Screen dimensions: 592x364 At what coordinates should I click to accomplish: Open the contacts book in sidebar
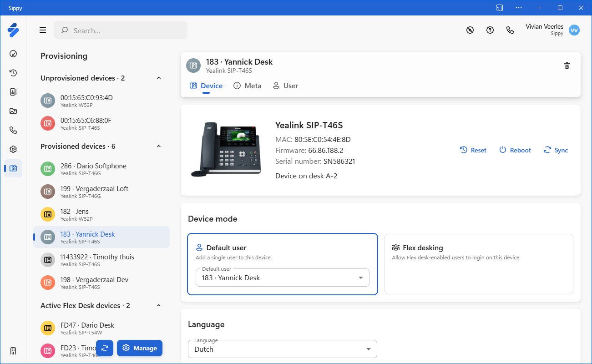(13, 92)
